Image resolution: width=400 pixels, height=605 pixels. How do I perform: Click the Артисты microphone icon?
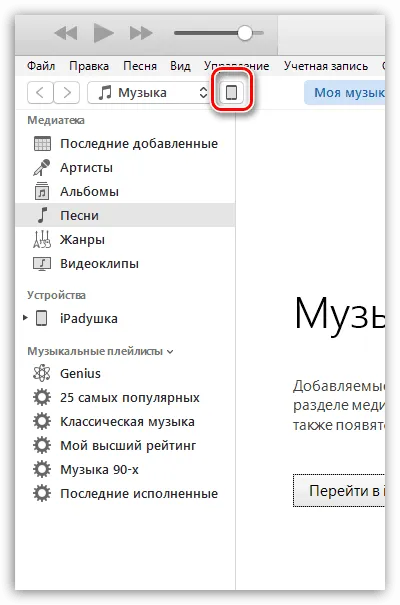tap(42, 167)
